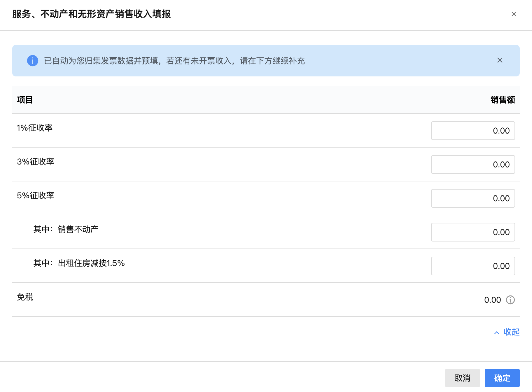The height and width of the screenshot is (392, 532).
Task: Select the 1%征收率 row label
Action: 36,127
